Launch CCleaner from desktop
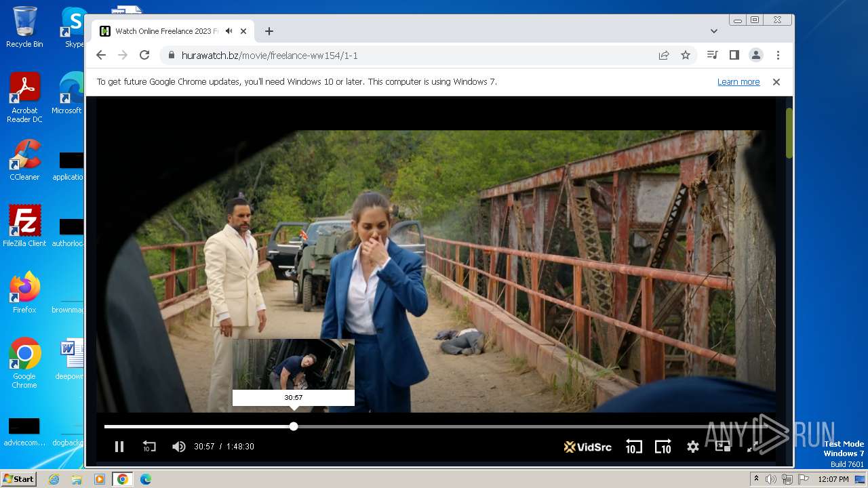The width and height of the screenshot is (868, 488). pyautogui.click(x=24, y=160)
